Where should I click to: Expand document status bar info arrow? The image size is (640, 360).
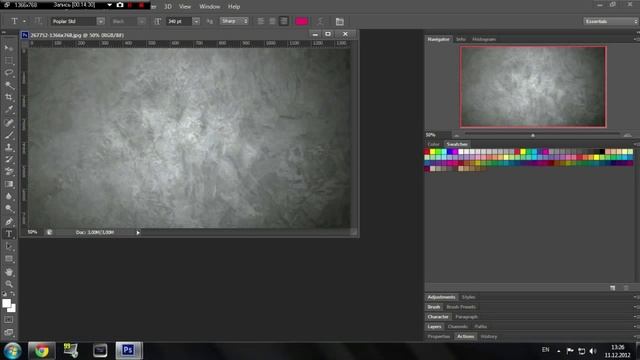tap(138, 233)
